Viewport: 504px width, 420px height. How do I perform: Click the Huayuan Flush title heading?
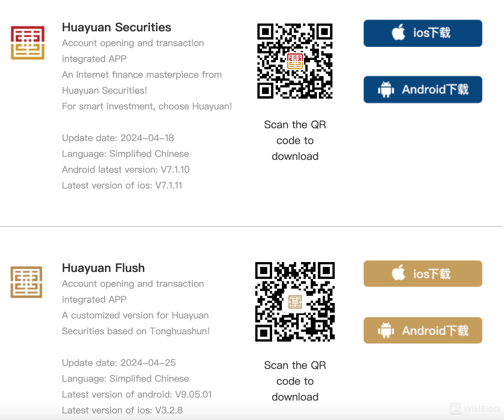coord(103,268)
